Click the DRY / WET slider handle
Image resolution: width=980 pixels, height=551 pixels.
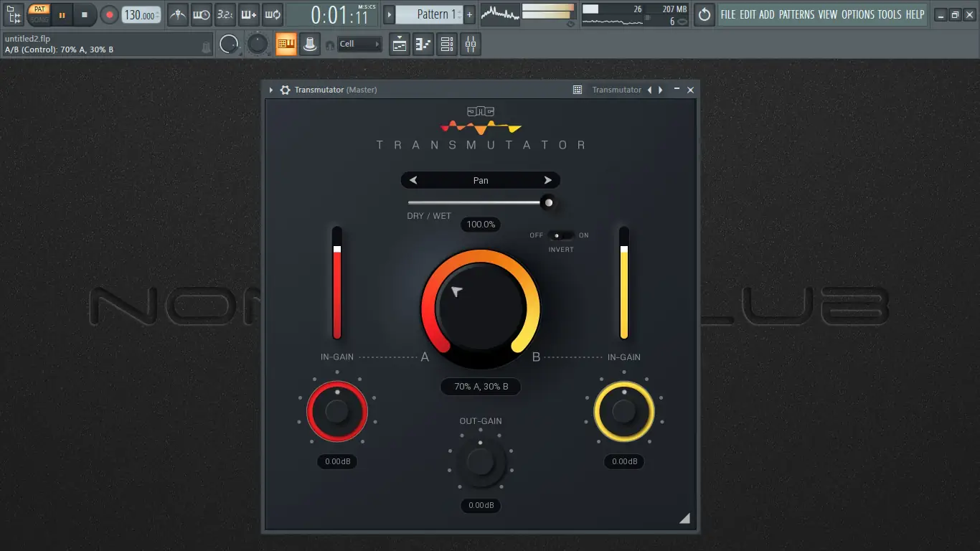point(548,202)
